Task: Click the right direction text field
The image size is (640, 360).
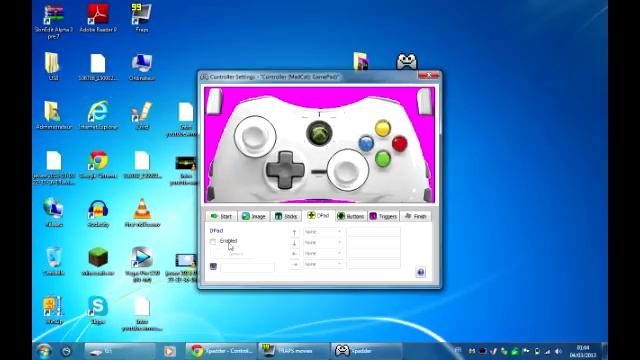Action: [x=373, y=264]
